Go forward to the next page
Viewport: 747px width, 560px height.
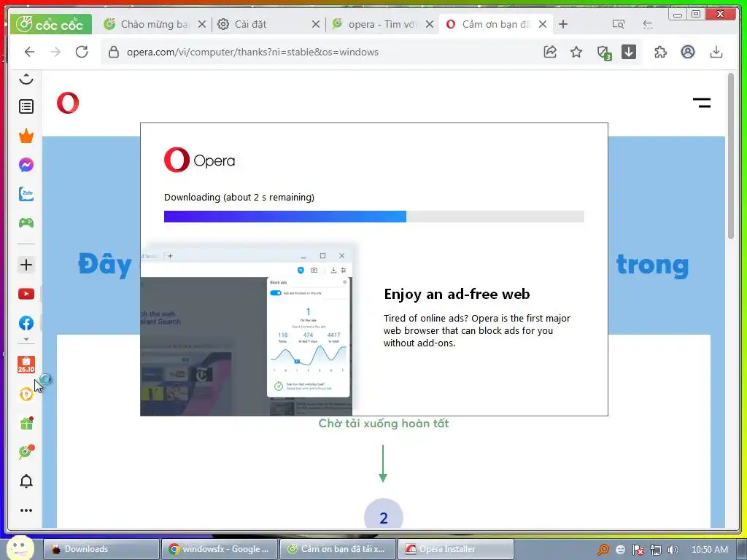(x=55, y=52)
